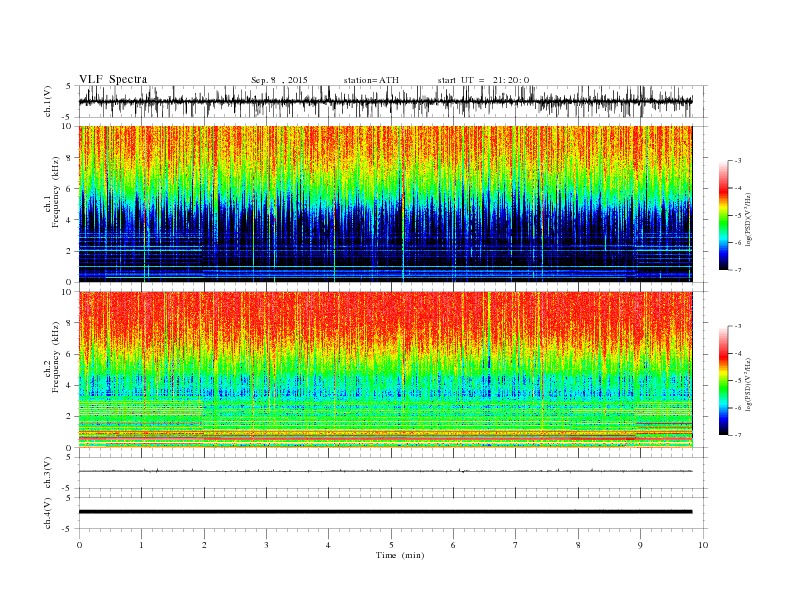Screen dimensions: 792x612
Task: Click the "6" tick on the time axis
Action: tap(454, 545)
